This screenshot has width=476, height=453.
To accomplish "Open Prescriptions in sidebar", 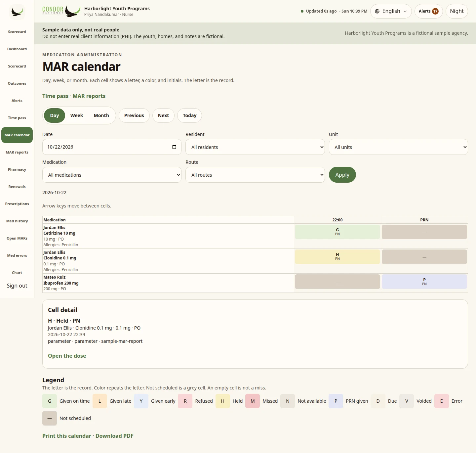I will 17,204.
